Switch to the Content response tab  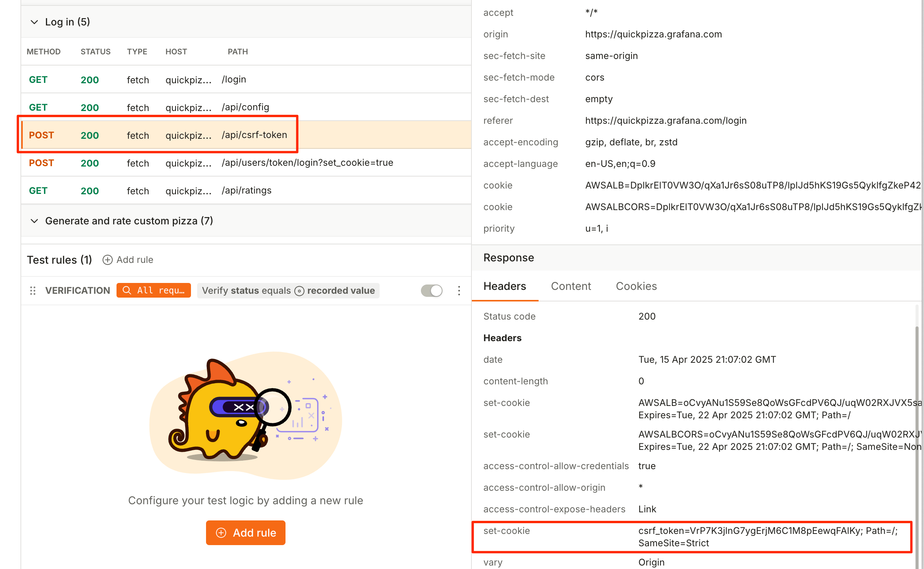(571, 286)
